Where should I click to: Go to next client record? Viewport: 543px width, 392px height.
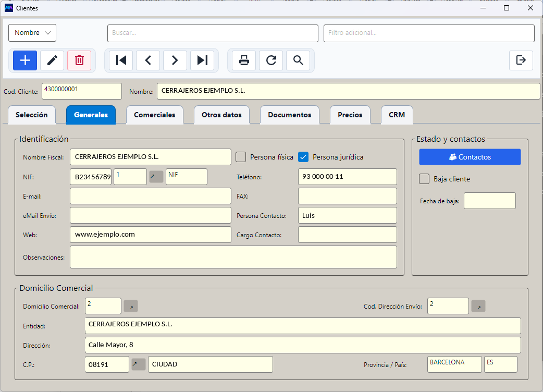point(175,60)
